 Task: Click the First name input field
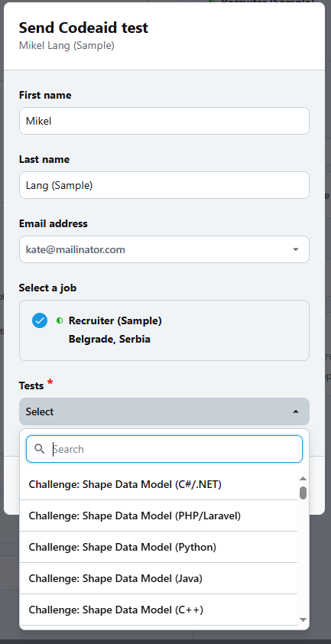(164, 121)
